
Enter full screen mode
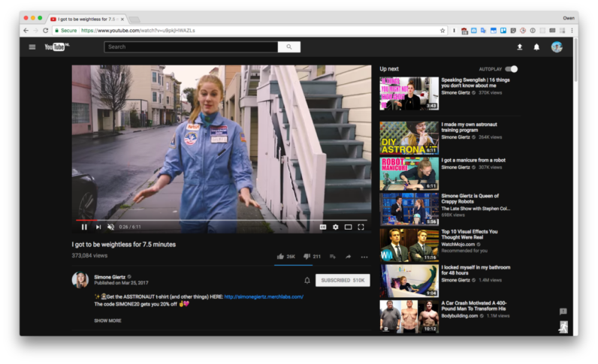[x=361, y=227]
